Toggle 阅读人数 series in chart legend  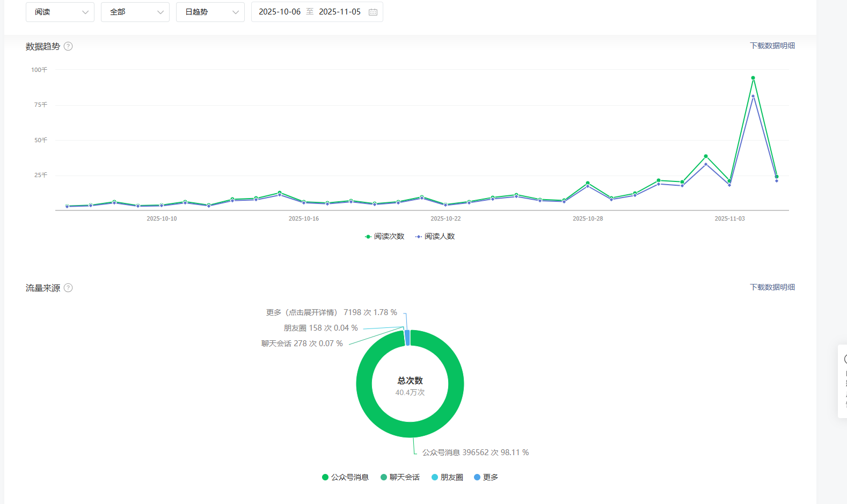pos(435,236)
